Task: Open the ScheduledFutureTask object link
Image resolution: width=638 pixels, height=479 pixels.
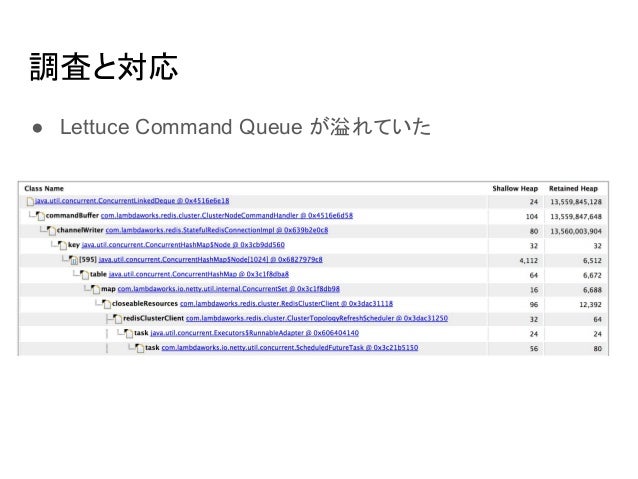Action: pos(290,347)
